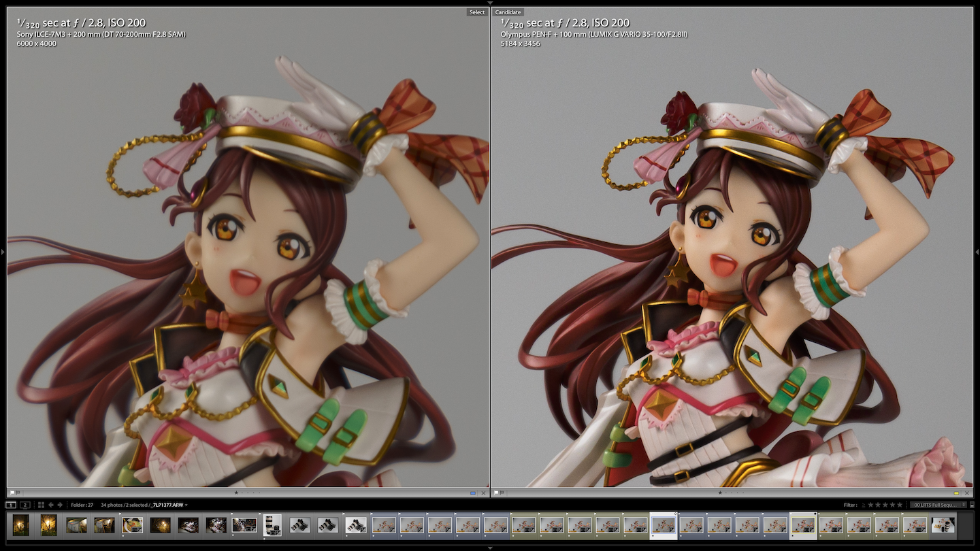Switch to Grid view from filmstrip bar
Screen dimensions: 980x551
(41, 505)
